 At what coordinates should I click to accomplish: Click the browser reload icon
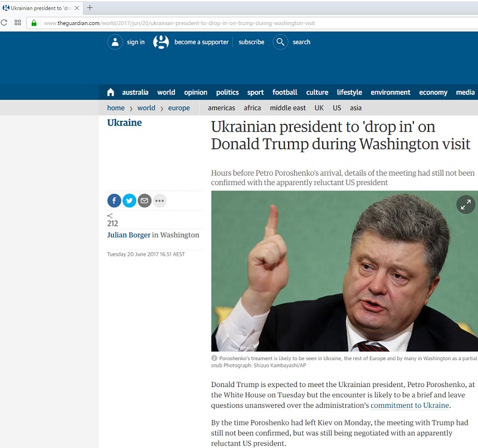4,23
